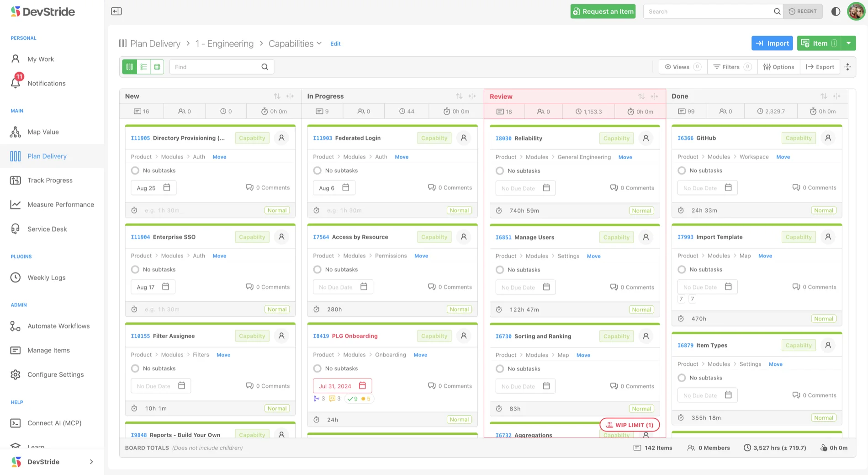The width and height of the screenshot is (868, 475).
Task: Assign user on Federated Login card
Action: pos(464,138)
